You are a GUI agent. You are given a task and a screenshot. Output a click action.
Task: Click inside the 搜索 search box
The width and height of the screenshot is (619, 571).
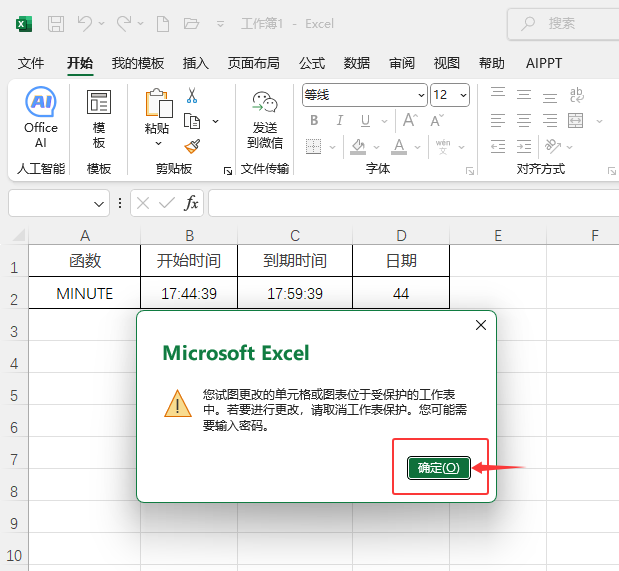click(565, 24)
